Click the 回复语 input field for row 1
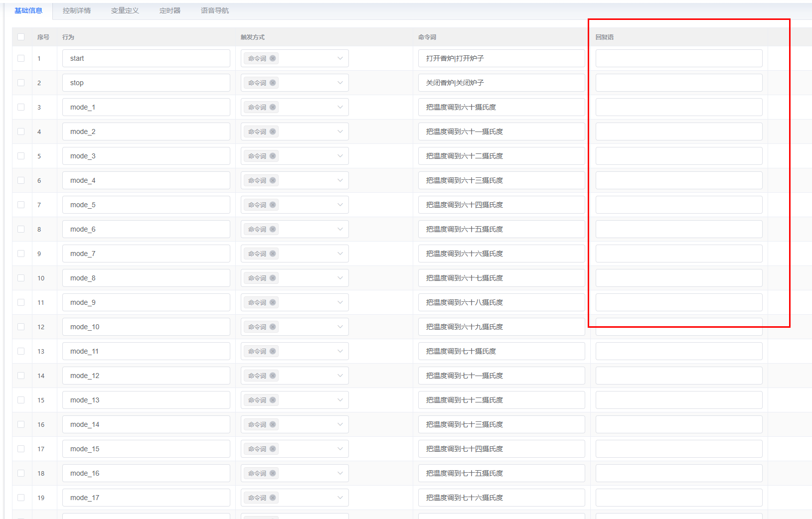 (x=678, y=58)
